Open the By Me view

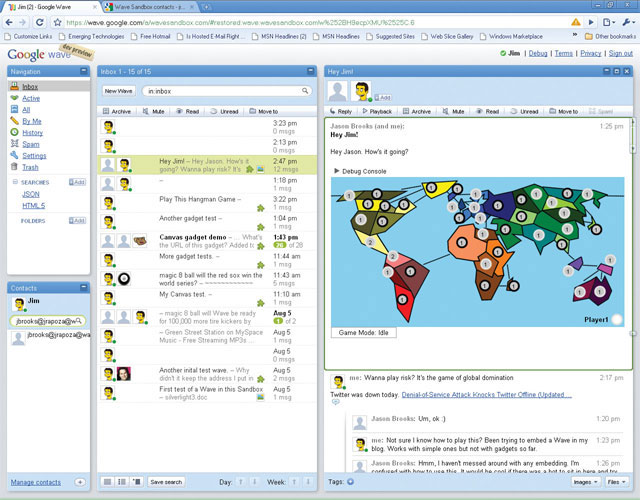tap(31, 121)
